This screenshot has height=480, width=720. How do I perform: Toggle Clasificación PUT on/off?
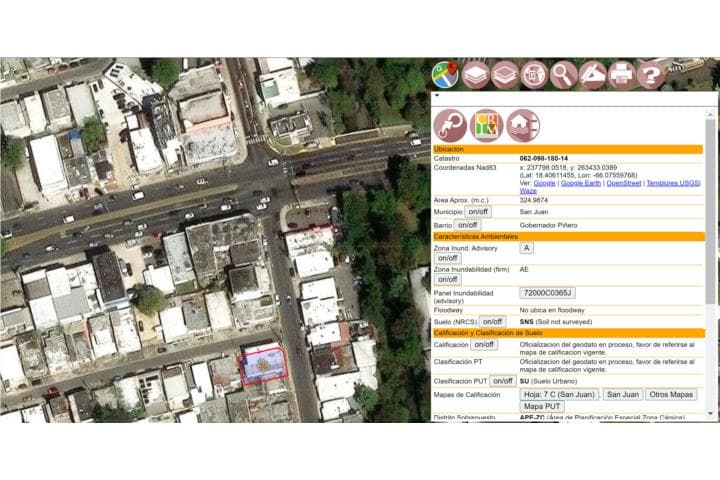(x=503, y=381)
